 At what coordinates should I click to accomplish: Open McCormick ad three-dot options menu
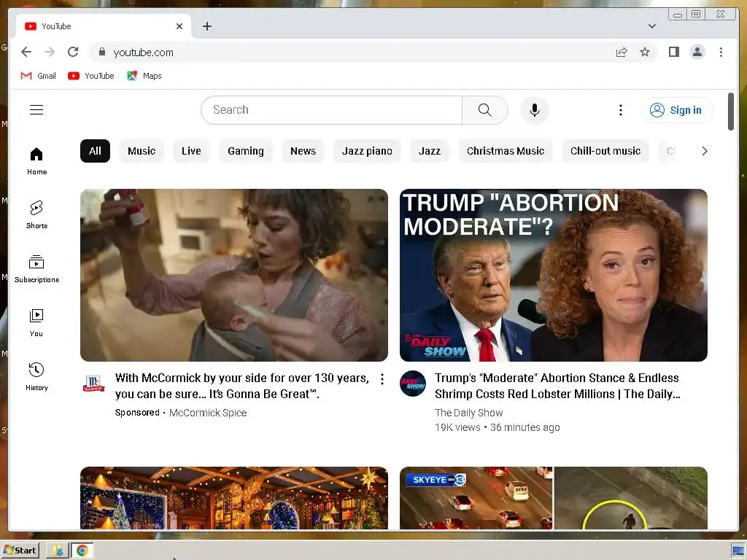coord(382,379)
